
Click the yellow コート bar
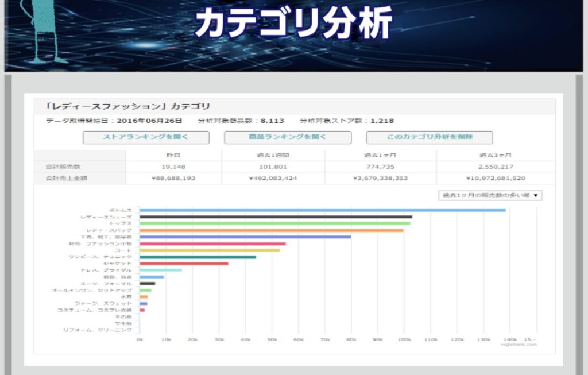(210, 250)
